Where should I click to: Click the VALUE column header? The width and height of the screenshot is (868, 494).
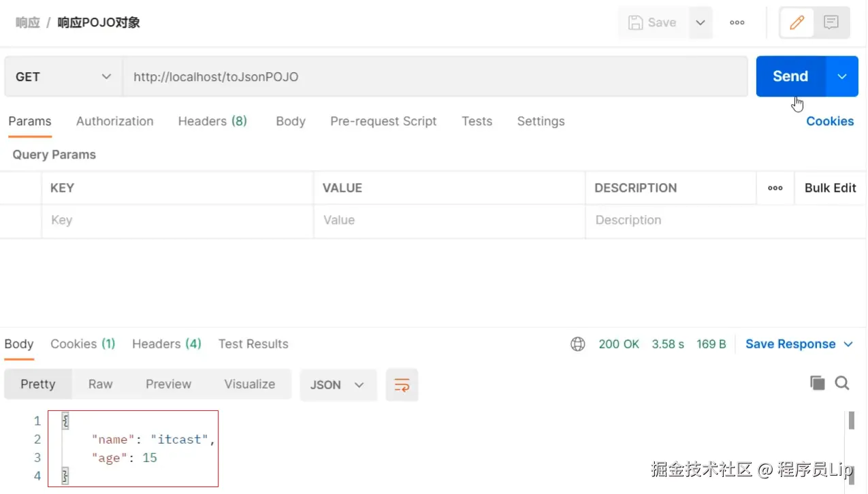point(342,188)
